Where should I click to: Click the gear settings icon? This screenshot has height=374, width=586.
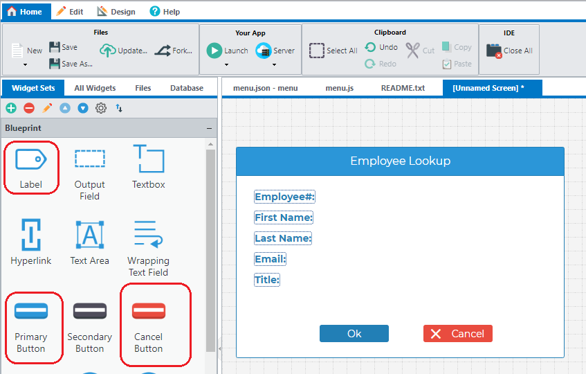[x=101, y=108]
